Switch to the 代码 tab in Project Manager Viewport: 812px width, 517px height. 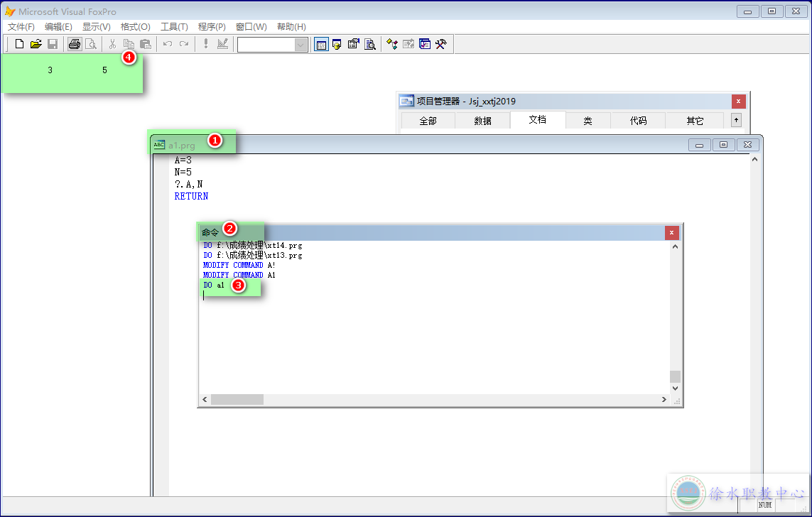(638, 121)
